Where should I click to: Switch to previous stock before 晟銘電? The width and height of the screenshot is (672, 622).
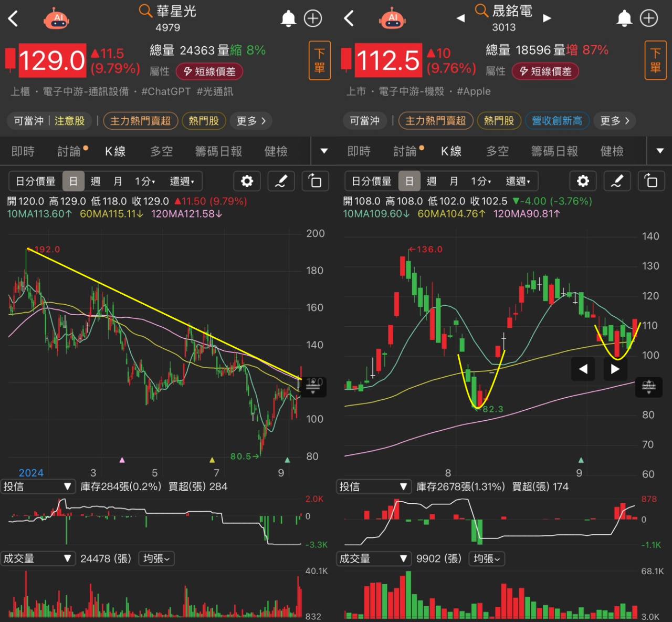pos(460,18)
